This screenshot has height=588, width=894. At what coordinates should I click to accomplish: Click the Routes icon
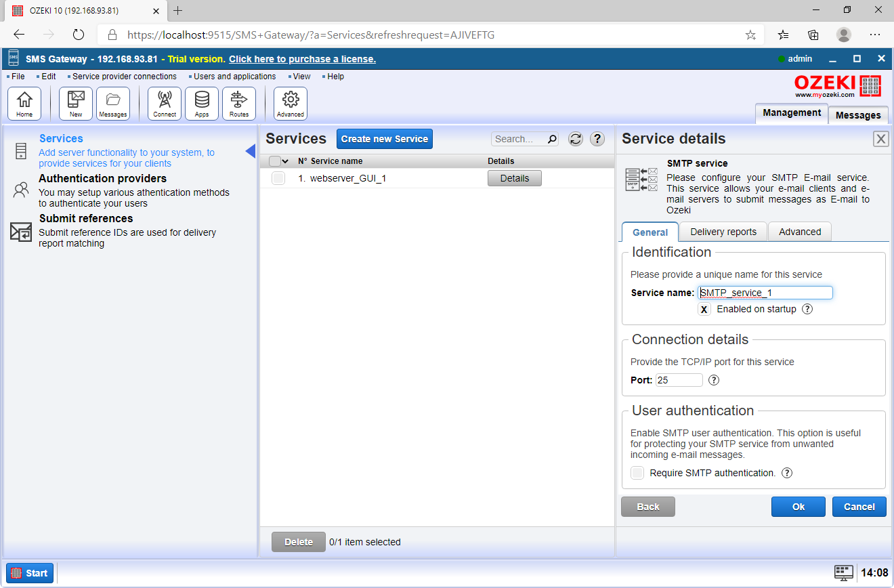pos(239,103)
